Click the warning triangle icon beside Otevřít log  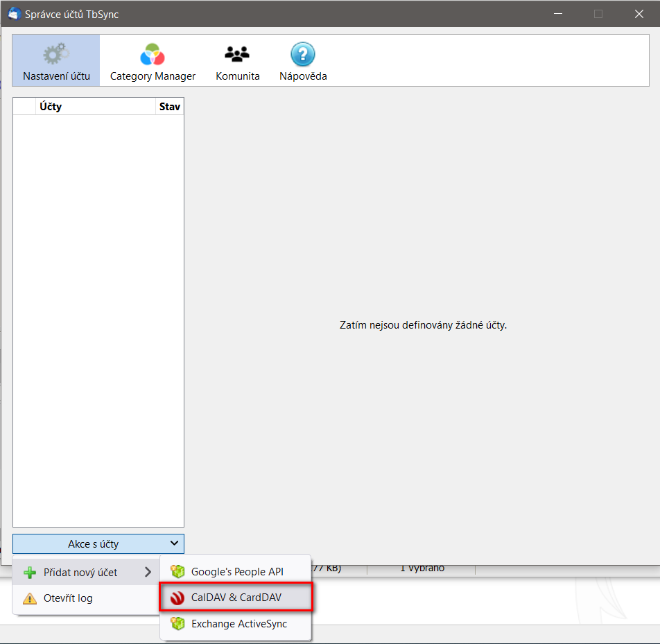tap(30, 598)
